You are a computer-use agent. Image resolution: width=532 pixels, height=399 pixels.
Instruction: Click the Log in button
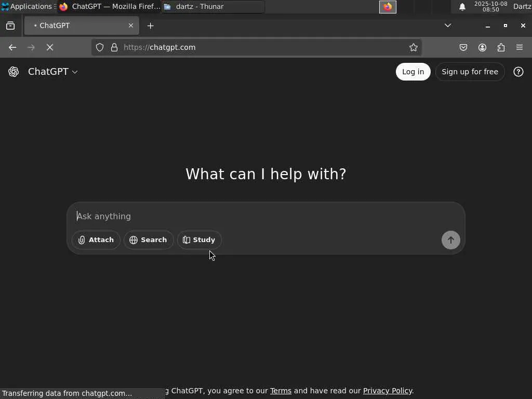tap(413, 72)
